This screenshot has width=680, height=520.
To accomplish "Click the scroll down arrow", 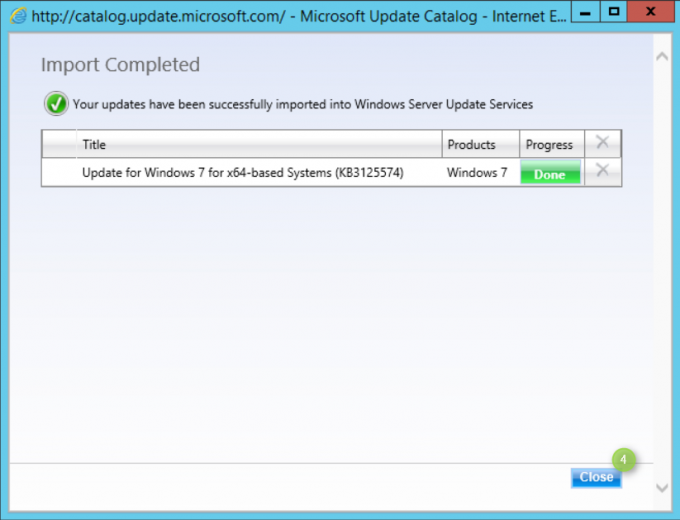I will click(x=661, y=487).
